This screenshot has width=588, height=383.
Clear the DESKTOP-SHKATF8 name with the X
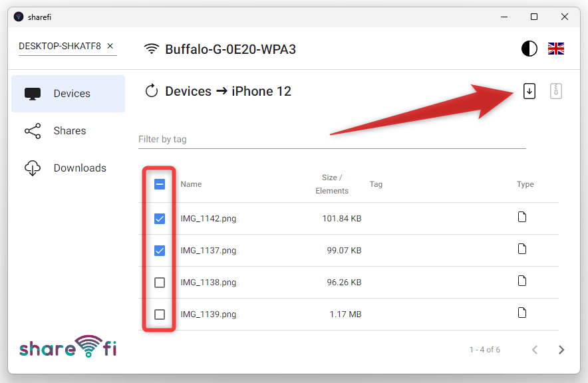coord(110,46)
